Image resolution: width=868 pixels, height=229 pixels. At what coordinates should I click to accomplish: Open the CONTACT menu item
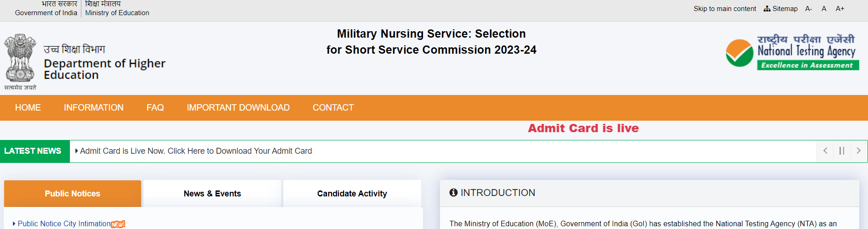click(333, 108)
